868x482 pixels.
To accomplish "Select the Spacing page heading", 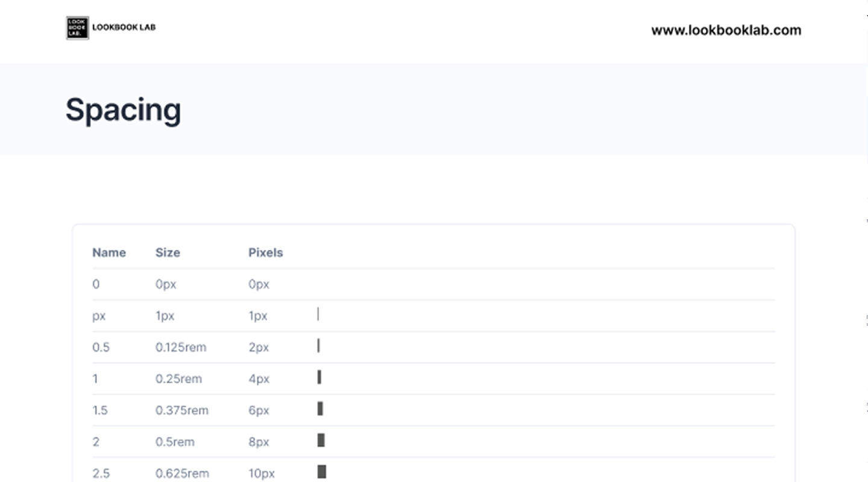I will [123, 110].
